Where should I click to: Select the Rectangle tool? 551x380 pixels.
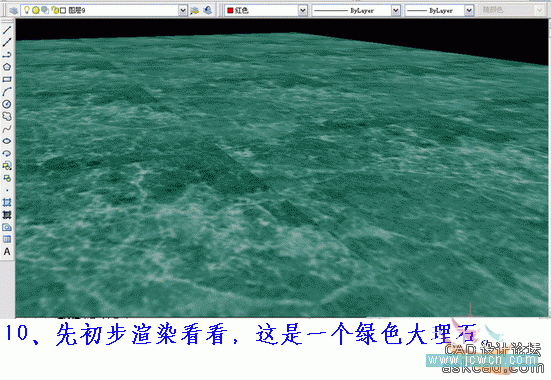pyautogui.click(x=7, y=79)
